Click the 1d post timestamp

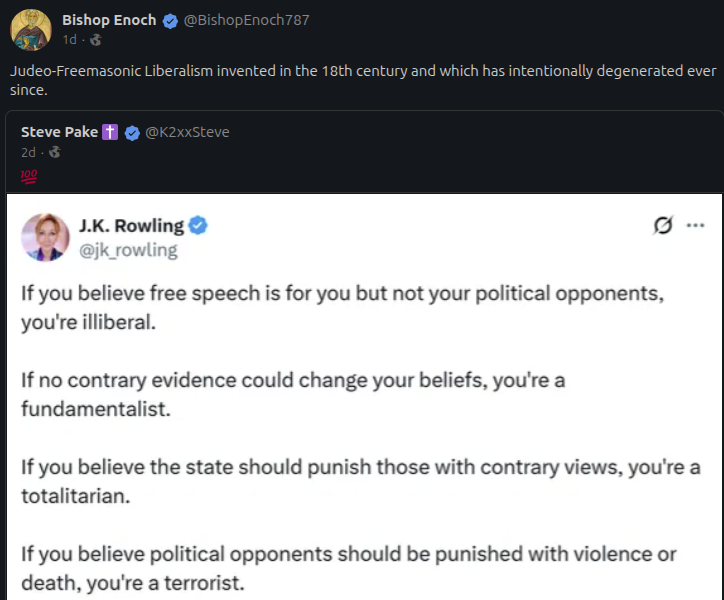[69, 40]
